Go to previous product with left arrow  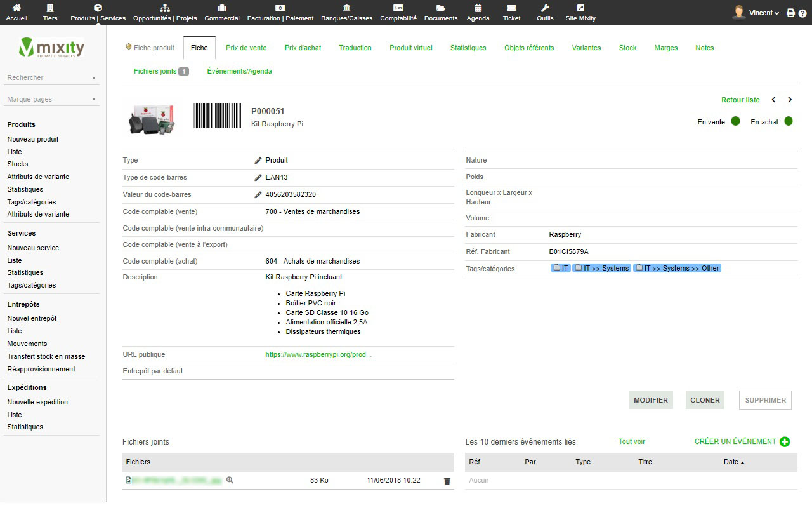774,100
